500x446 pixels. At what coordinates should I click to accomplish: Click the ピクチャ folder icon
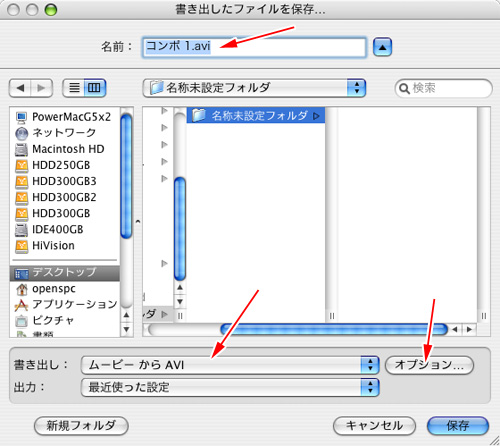(x=22, y=321)
